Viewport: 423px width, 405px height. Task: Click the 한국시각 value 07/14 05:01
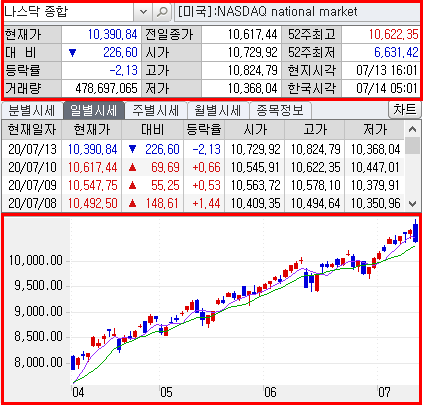pyautogui.click(x=387, y=88)
